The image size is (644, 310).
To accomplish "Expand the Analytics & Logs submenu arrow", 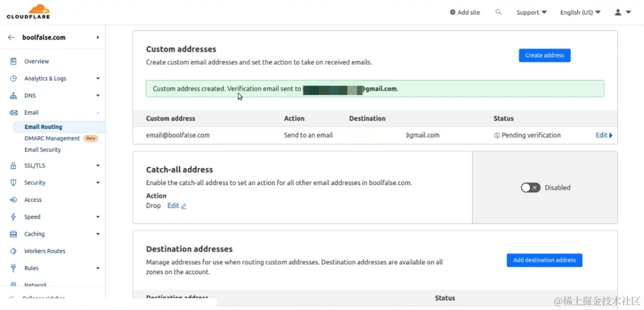I will pos(98,79).
